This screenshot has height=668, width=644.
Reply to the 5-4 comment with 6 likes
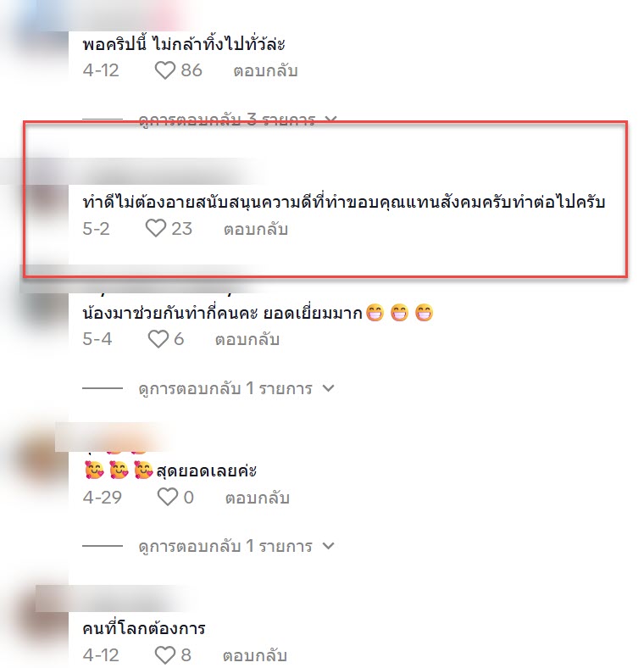pyautogui.click(x=247, y=340)
